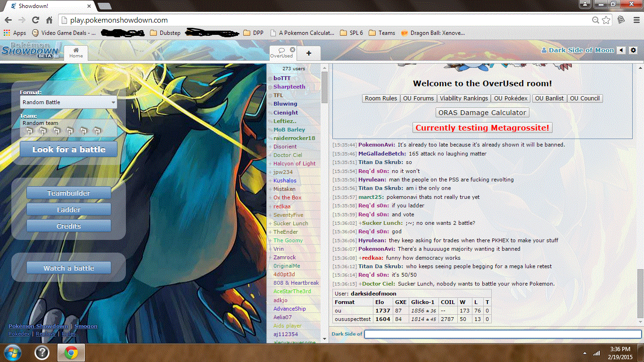644x362 pixels.
Task: Click the Pokémon Showdown logo
Action: point(30,50)
